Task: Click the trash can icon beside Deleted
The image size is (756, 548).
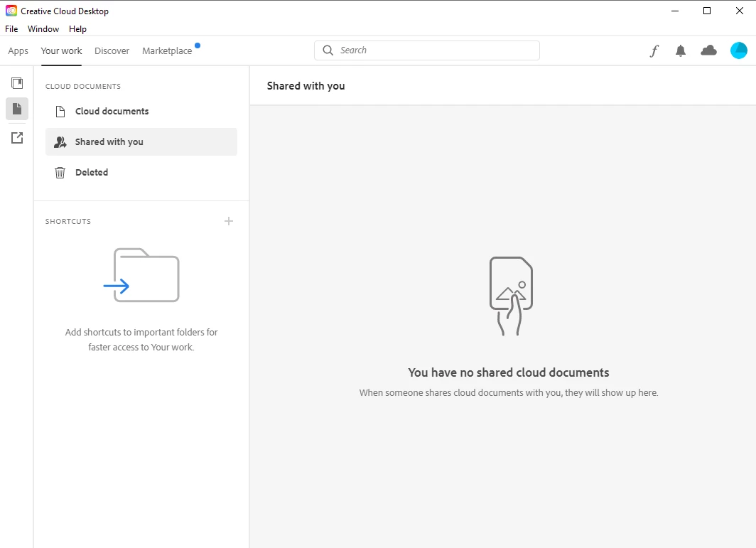Action: click(x=60, y=172)
